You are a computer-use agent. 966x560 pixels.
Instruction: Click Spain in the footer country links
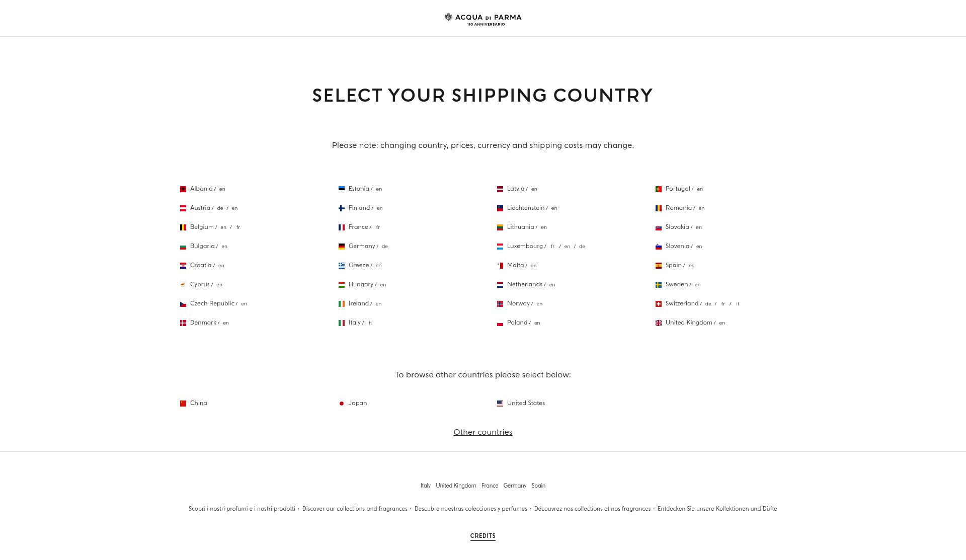(538, 486)
